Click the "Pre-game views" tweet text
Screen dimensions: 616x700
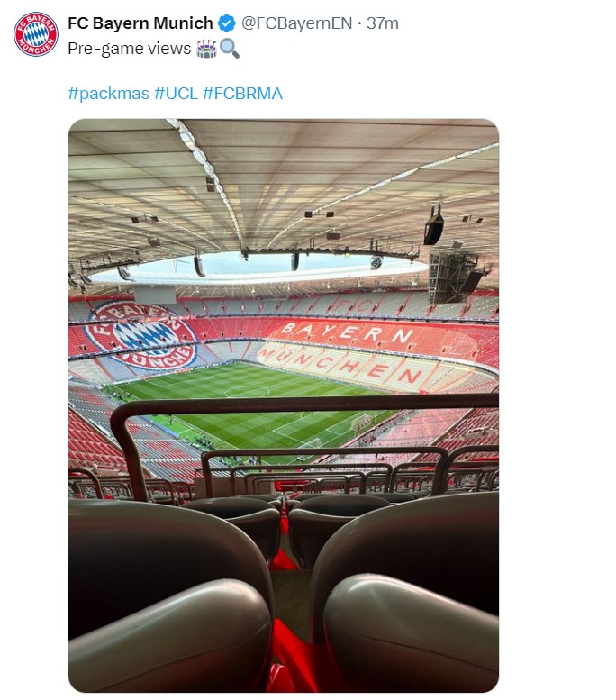(130, 49)
